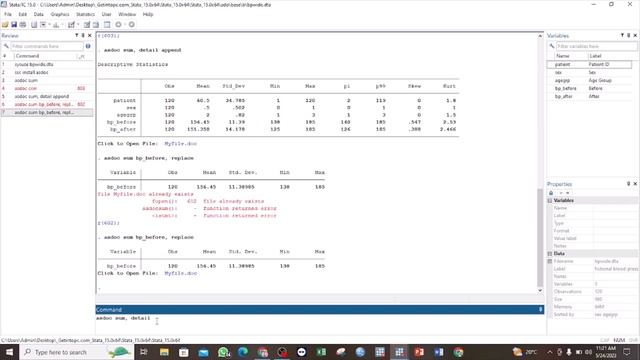Open Do-file Editor dropdown arrow

click(78, 25)
